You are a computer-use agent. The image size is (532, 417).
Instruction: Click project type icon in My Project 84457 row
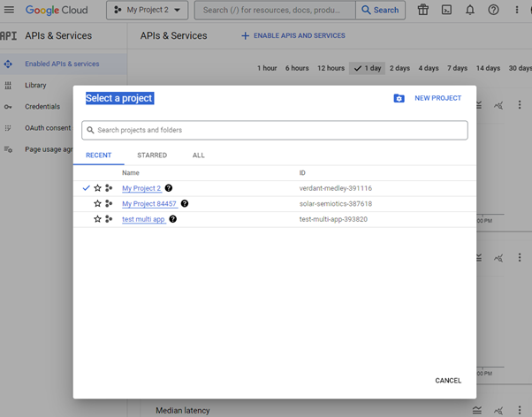[109, 203]
